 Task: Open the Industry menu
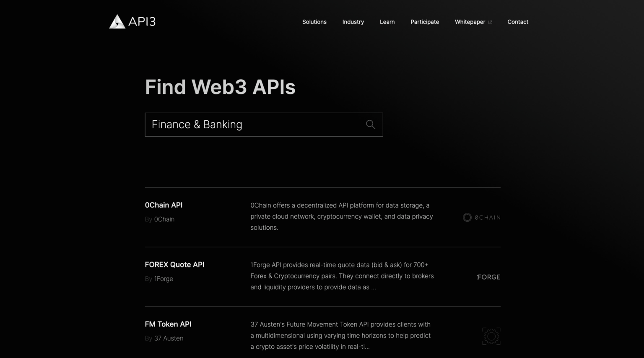coord(353,22)
